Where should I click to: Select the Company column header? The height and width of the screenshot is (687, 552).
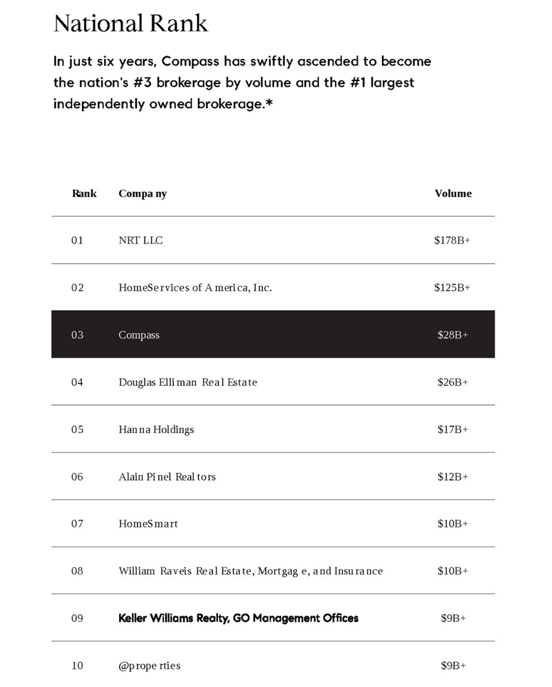(x=143, y=194)
